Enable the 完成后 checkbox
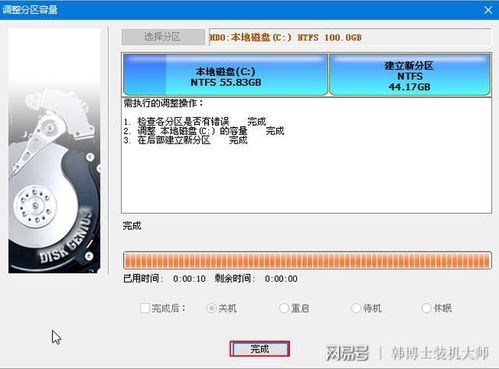Image resolution: width=499 pixels, height=369 pixels. coord(145,308)
